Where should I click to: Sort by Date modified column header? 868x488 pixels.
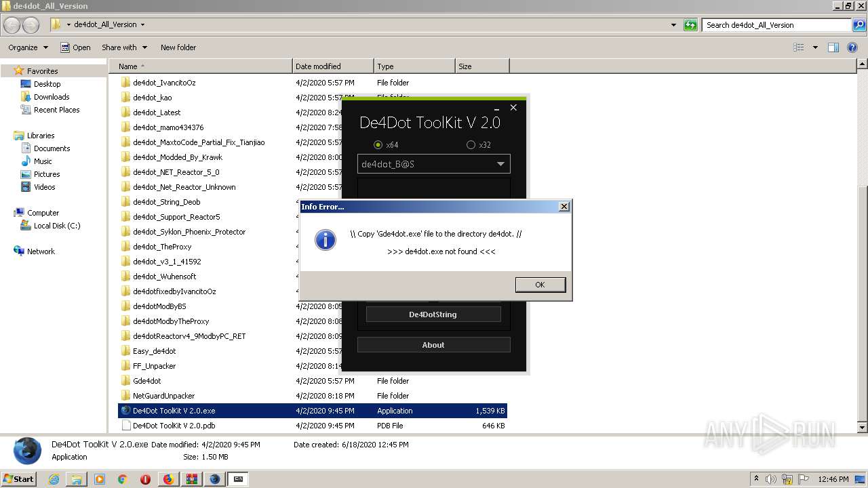click(333, 66)
